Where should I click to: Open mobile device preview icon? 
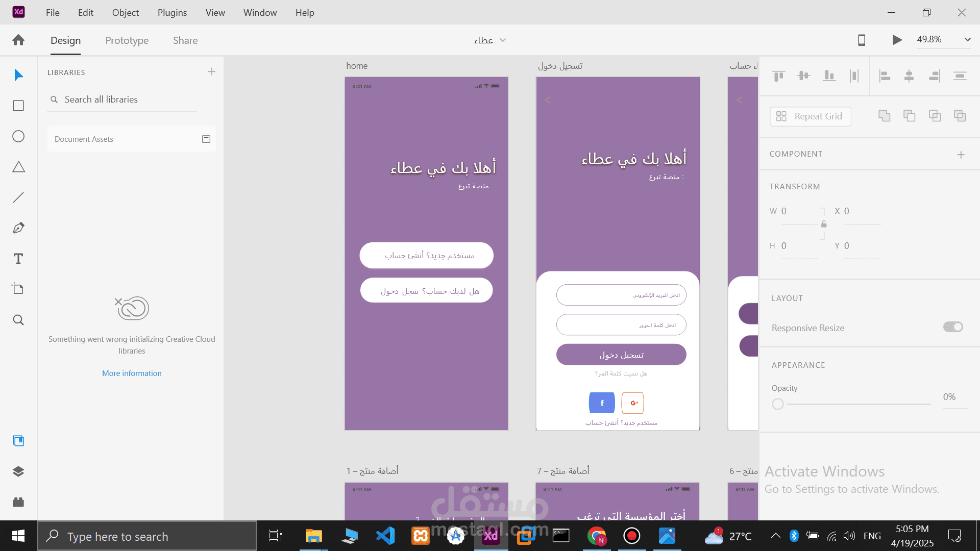(x=862, y=40)
